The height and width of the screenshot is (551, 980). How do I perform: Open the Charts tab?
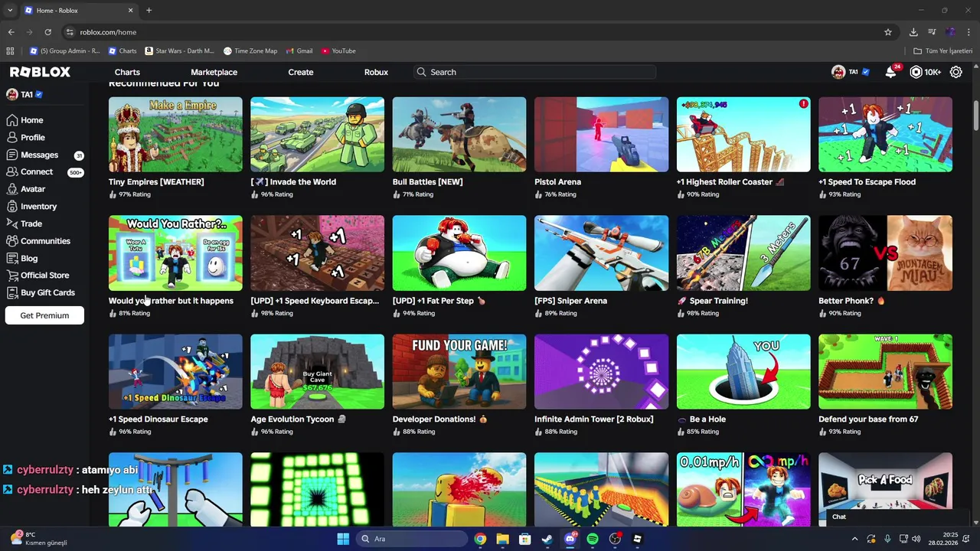127,72
